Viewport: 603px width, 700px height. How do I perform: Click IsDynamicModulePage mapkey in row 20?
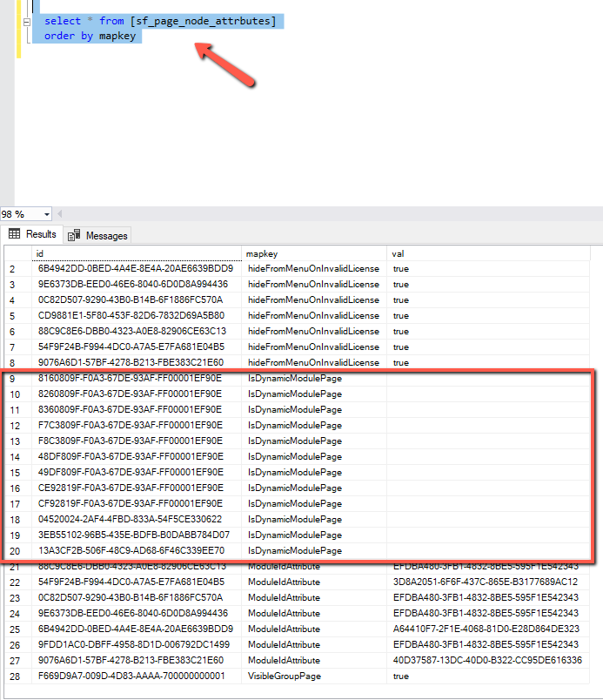(x=314, y=550)
